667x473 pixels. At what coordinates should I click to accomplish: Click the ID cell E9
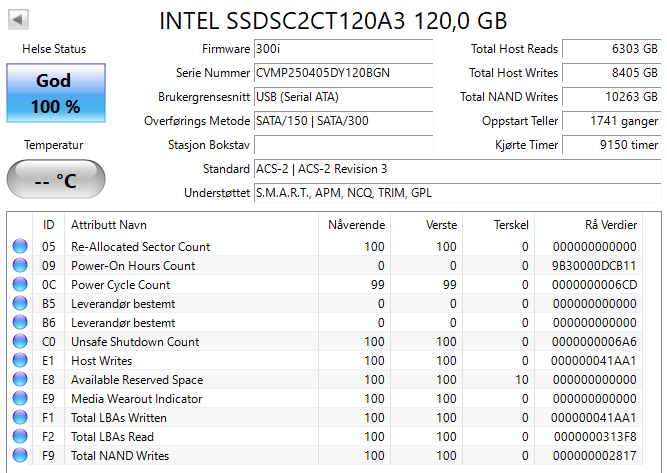click(48, 399)
